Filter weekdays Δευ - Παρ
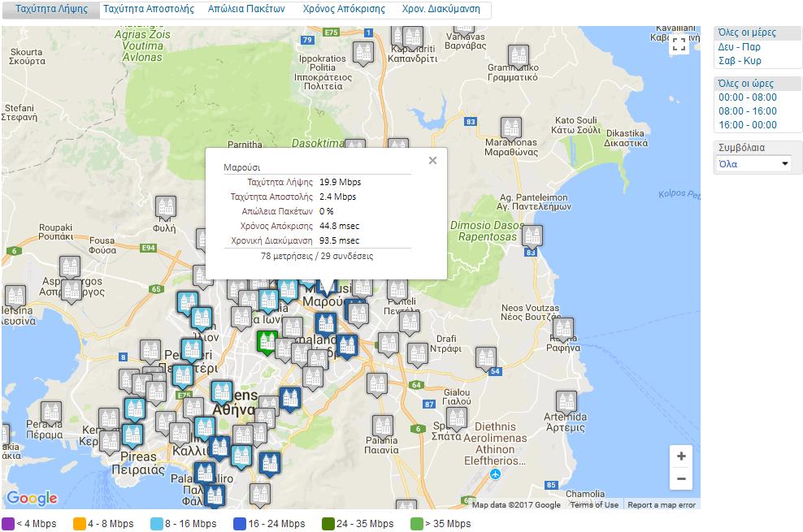This screenshot has height=532, width=803. 739,47
